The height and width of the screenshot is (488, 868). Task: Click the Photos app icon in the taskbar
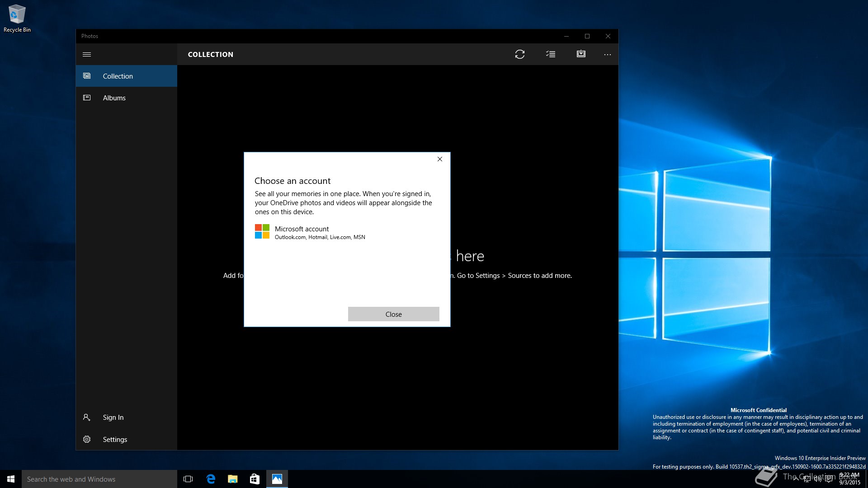(277, 479)
